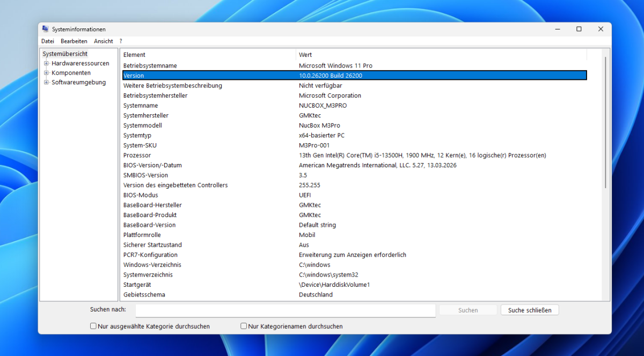Select the BIOS-Version/-Datum row
This screenshot has height=356, width=644.
pos(354,165)
